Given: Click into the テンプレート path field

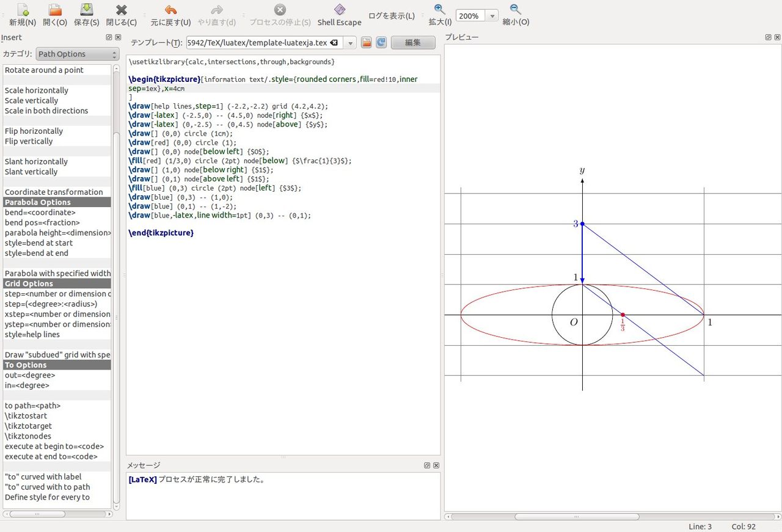Looking at the screenshot, I should tap(258, 43).
